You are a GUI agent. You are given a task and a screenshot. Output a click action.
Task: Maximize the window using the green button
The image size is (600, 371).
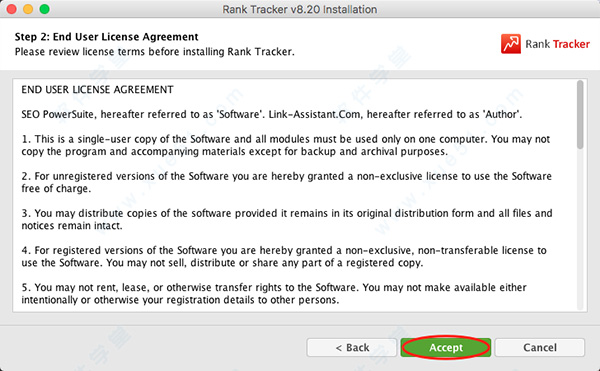[44, 9]
